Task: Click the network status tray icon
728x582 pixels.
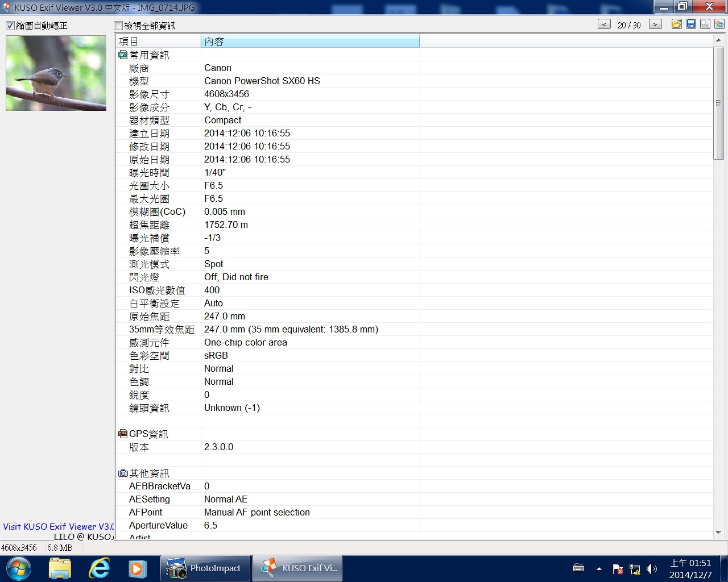Action: click(x=635, y=569)
